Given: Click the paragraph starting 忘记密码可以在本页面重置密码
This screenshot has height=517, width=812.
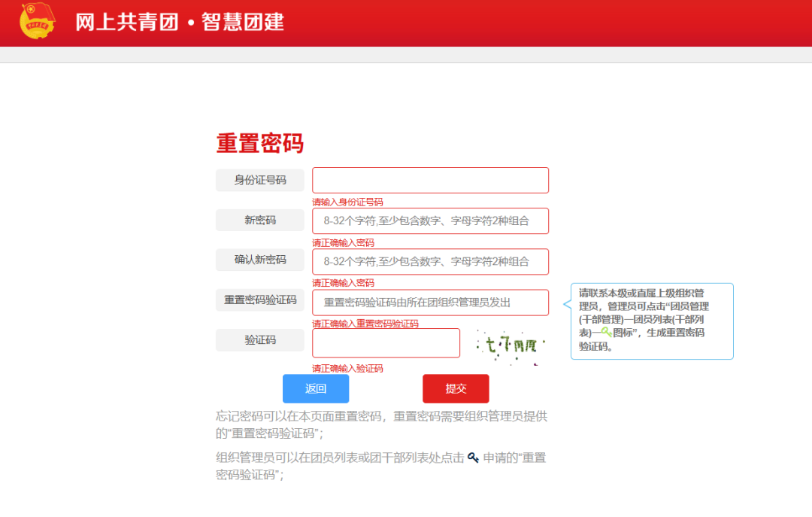Looking at the screenshot, I should click(x=382, y=424).
